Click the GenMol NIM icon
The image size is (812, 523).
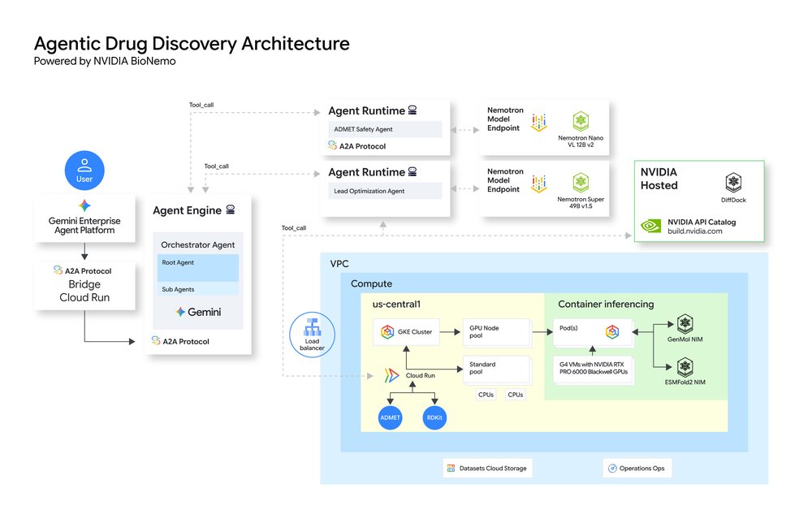685,324
